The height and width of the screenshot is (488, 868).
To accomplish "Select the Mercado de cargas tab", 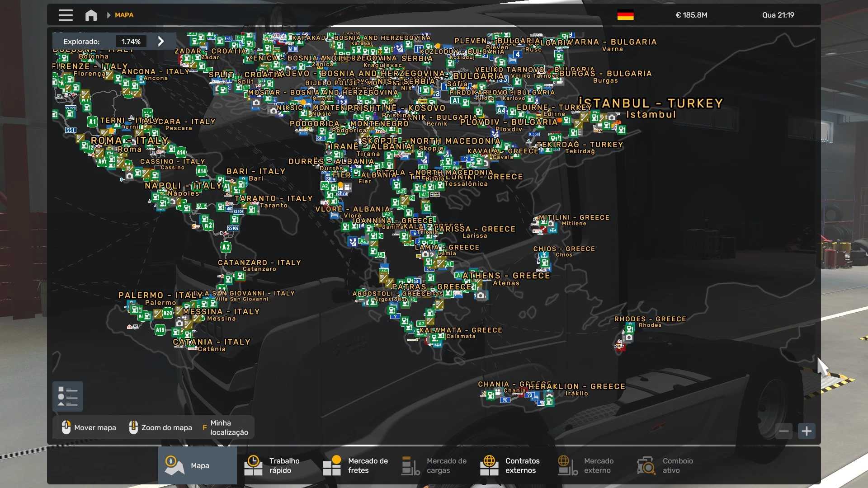I will click(x=434, y=465).
